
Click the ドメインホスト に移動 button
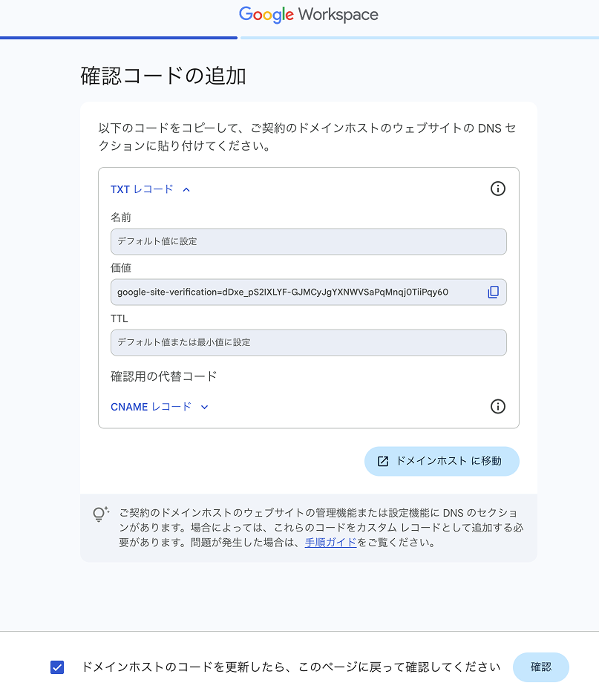coord(442,461)
